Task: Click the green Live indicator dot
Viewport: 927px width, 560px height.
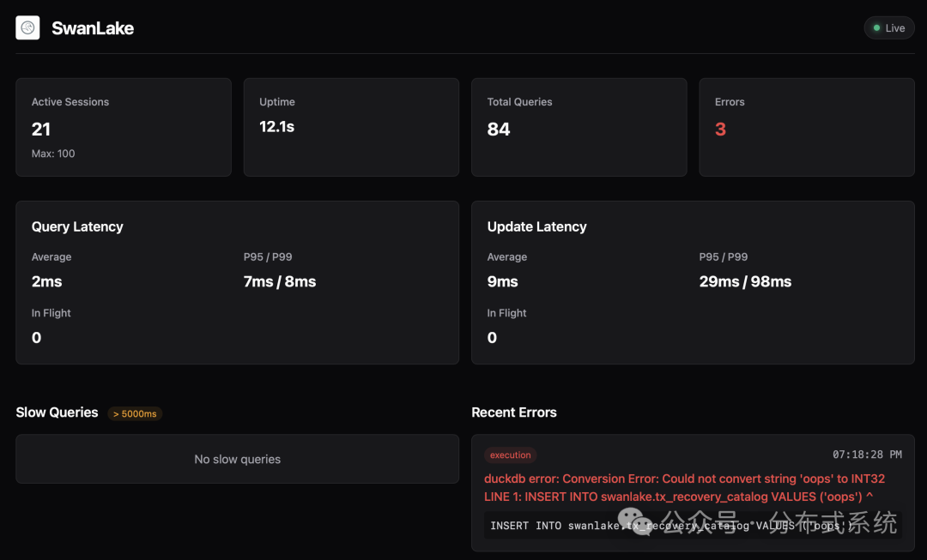Action: [x=876, y=27]
